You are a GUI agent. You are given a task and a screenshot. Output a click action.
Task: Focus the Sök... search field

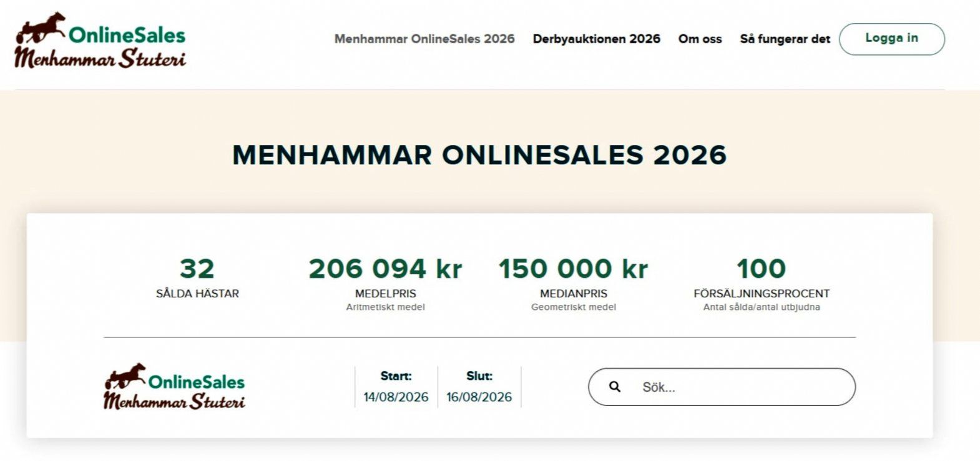(722, 387)
